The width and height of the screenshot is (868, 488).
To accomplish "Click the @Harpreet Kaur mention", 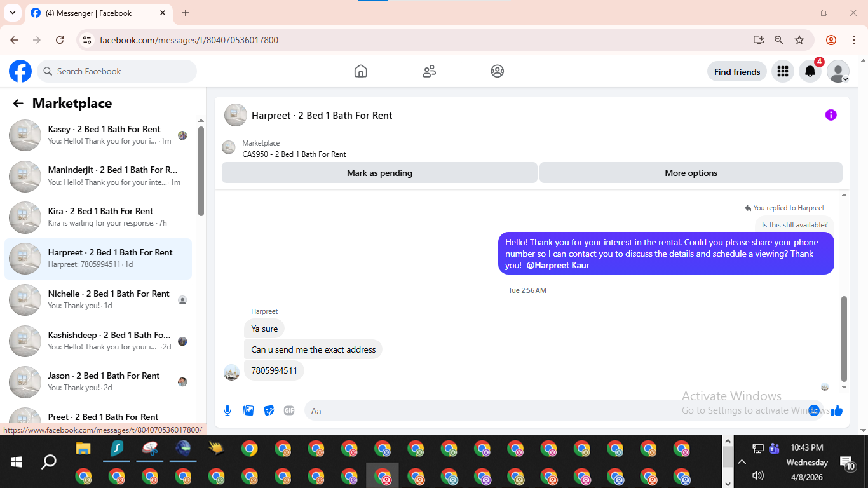I will pos(558,265).
